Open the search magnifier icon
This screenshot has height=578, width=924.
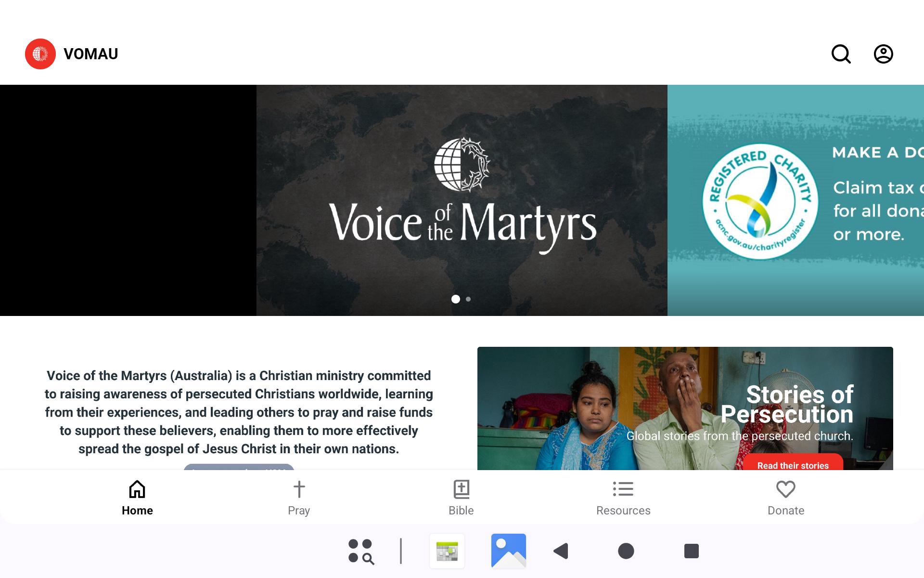click(x=841, y=54)
